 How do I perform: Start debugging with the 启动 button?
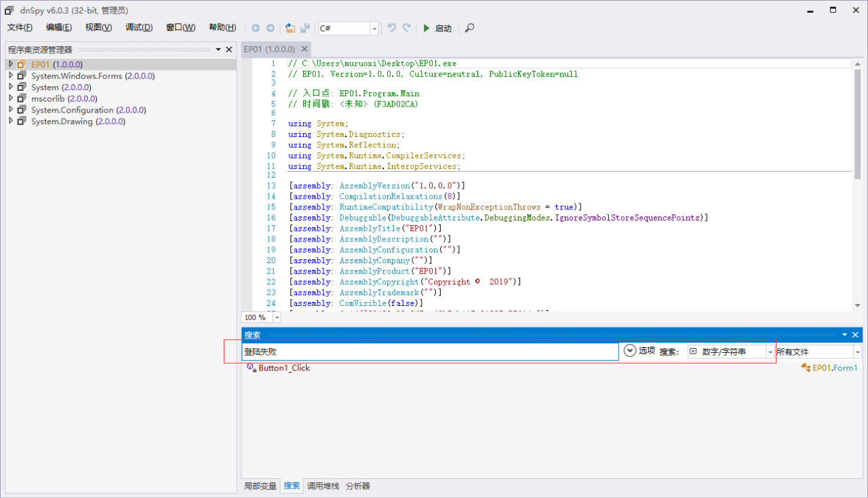click(437, 28)
